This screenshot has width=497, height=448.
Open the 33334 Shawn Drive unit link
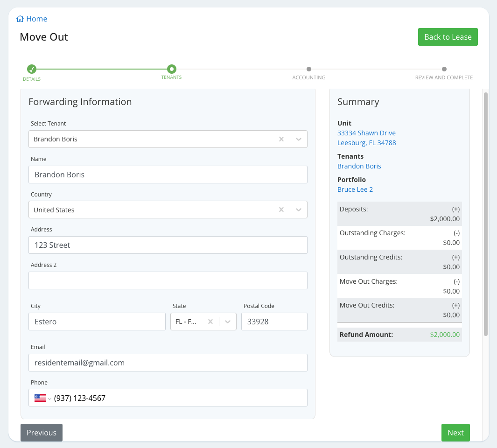[x=366, y=133]
